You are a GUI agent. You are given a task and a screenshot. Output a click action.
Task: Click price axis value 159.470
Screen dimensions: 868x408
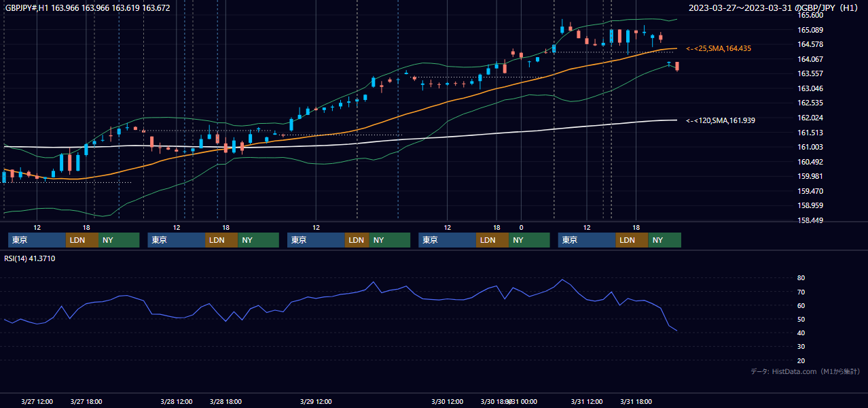810,191
